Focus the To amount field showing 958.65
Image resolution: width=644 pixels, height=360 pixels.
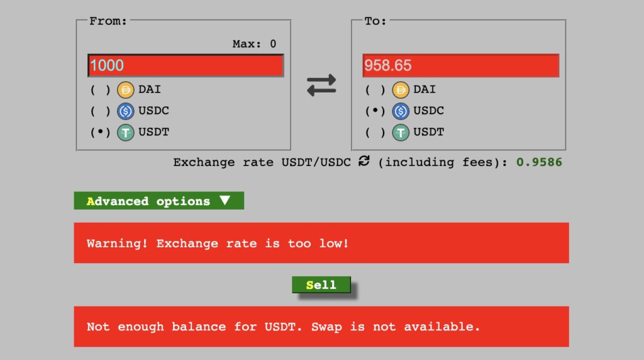coord(460,65)
